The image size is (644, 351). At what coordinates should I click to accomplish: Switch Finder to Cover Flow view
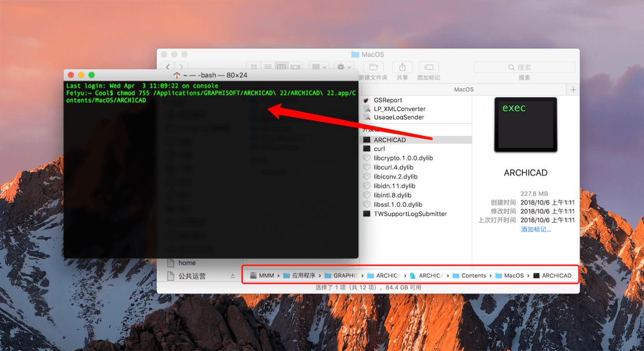[x=296, y=67]
